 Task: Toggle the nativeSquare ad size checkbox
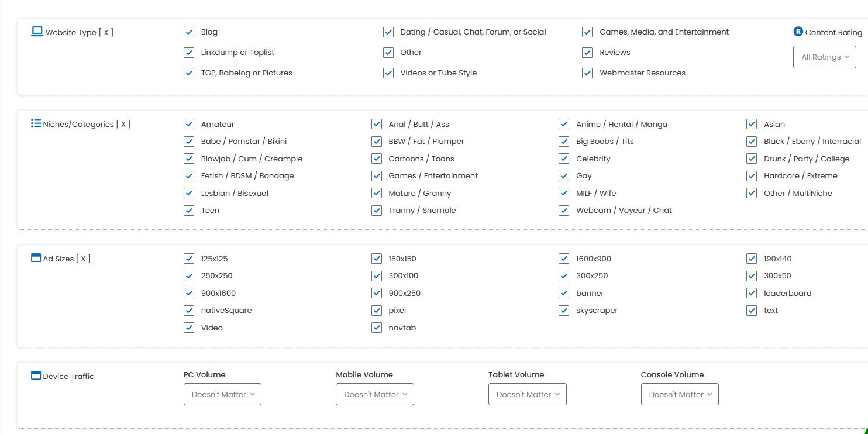pos(189,311)
